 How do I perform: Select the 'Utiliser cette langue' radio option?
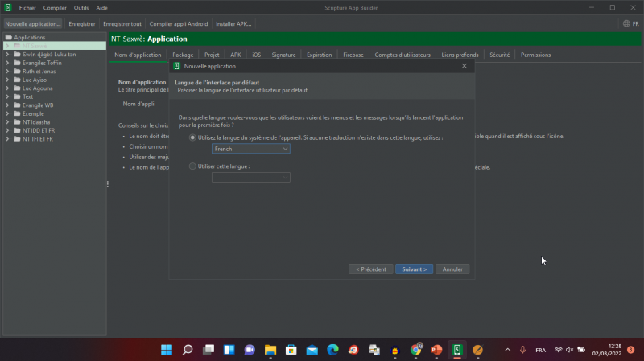pyautogui.click(x=192, y=166)
